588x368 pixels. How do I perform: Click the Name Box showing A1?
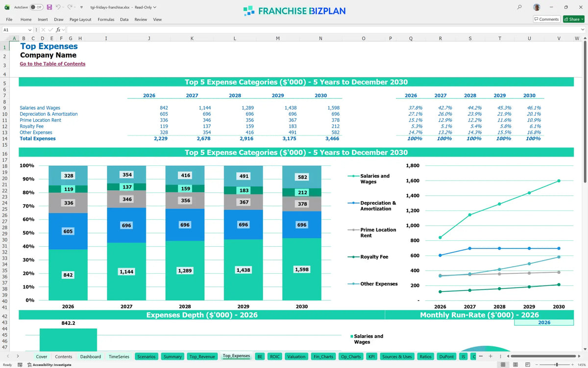point(14,30)
